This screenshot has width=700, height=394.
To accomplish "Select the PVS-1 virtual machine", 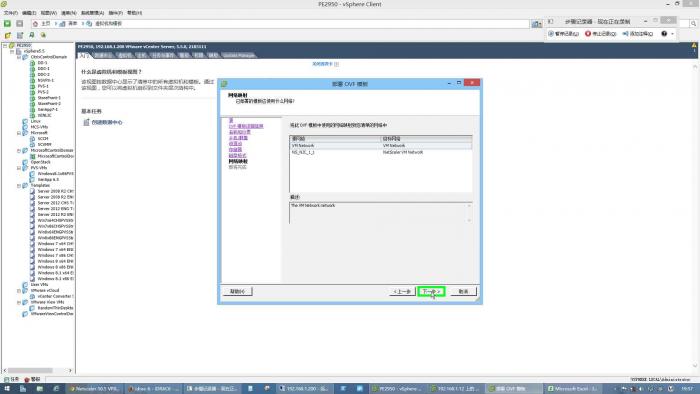I will click(x=43, y=86).
